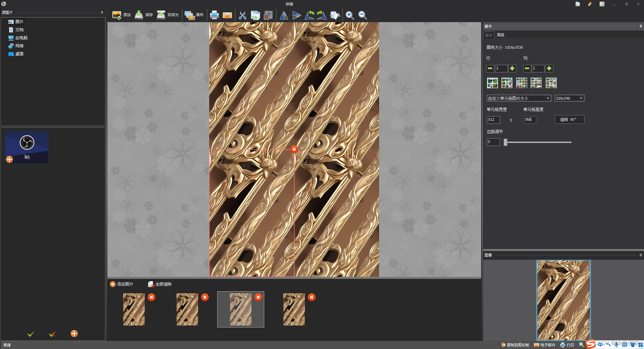Click the 单元格宽度 field showing 512

point(493,120)
